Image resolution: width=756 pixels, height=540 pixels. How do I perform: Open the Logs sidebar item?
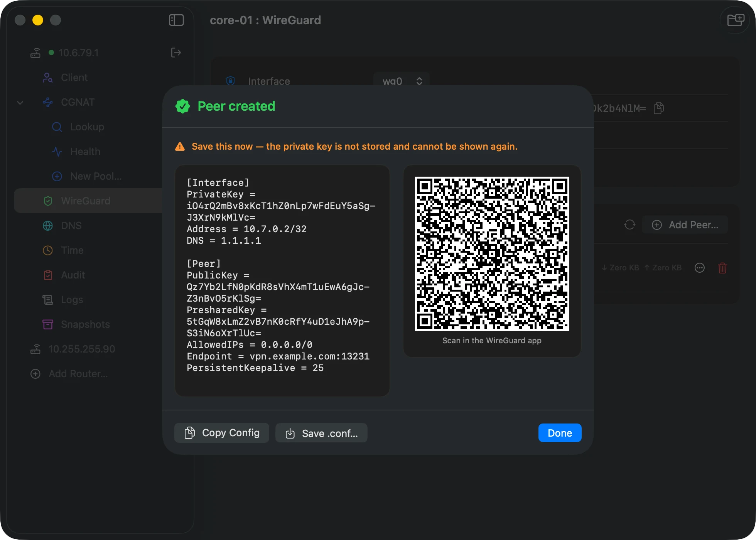[88, 300]
